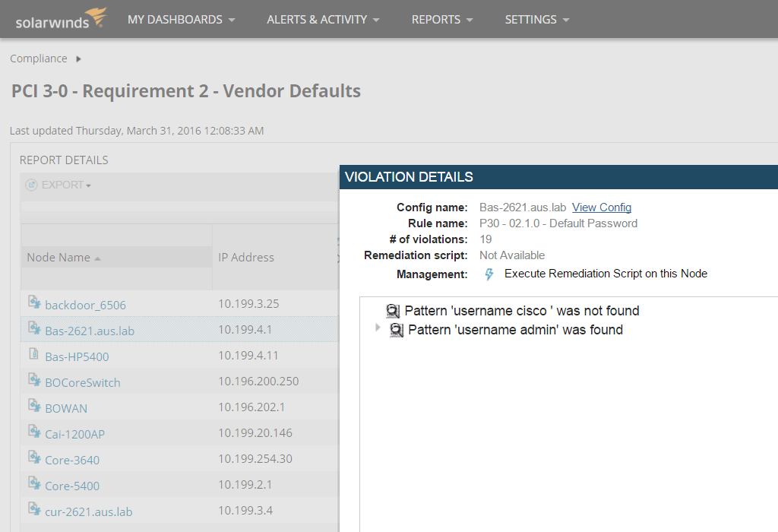Image resolution: width=778 pixels, height=532 pixels.
Task: Click the Not Available remediation script value
Action: click(512, 255)
